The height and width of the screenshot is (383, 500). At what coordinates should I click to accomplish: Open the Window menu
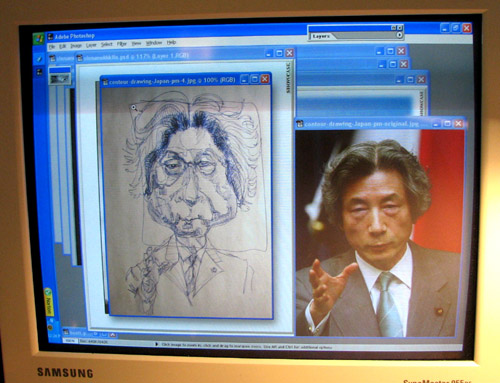[x=154, y=43]
